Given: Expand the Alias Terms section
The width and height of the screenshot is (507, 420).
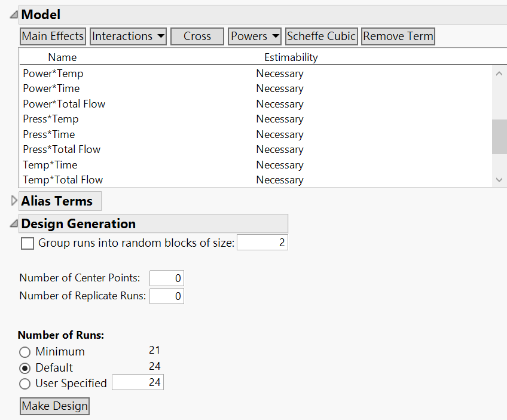Looking at the screenshot, I should 14,201.
